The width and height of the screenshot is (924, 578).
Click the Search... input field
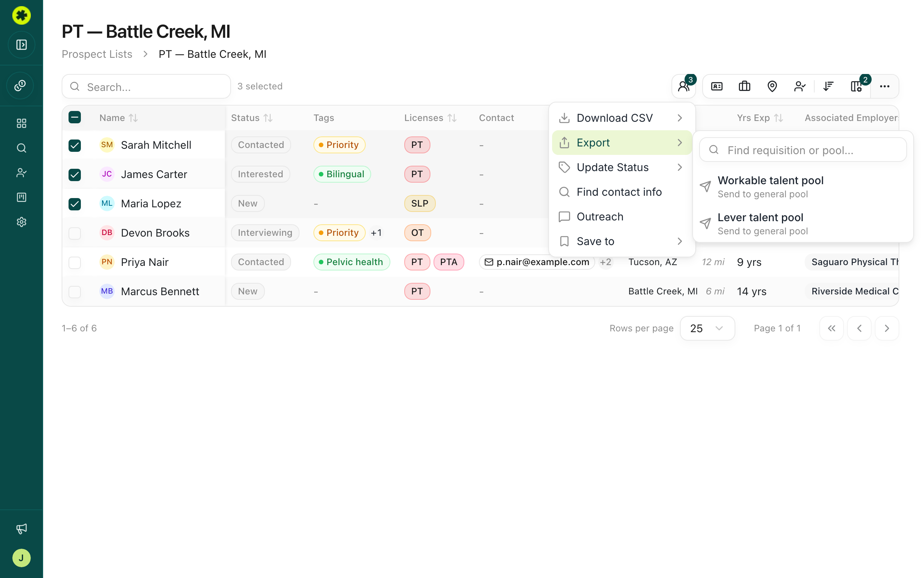[146, 86]
